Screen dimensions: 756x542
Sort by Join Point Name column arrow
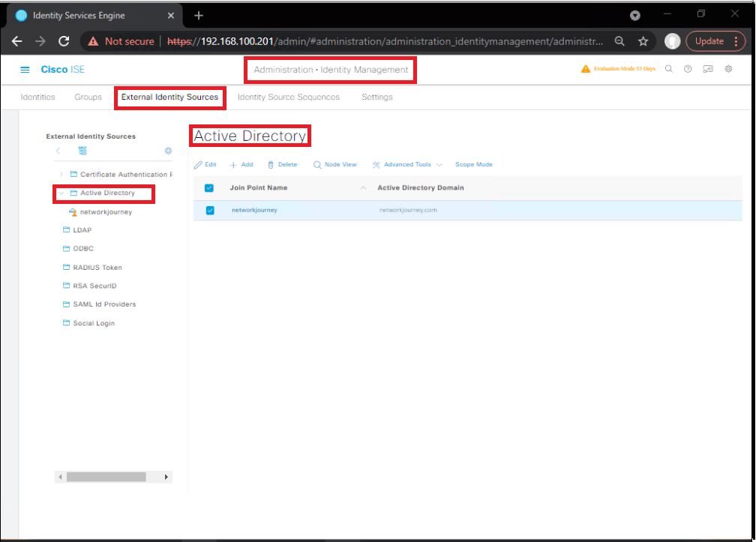pyautogui.click(x=364, y=188)
